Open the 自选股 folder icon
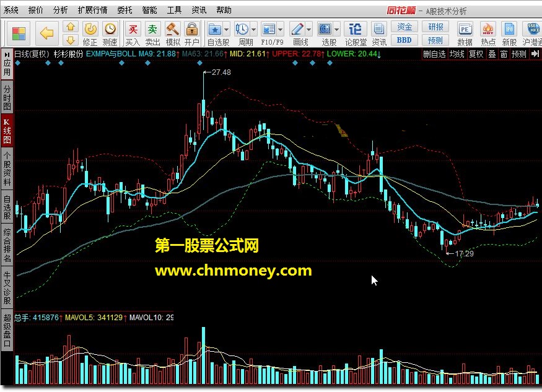 (215, 29)
